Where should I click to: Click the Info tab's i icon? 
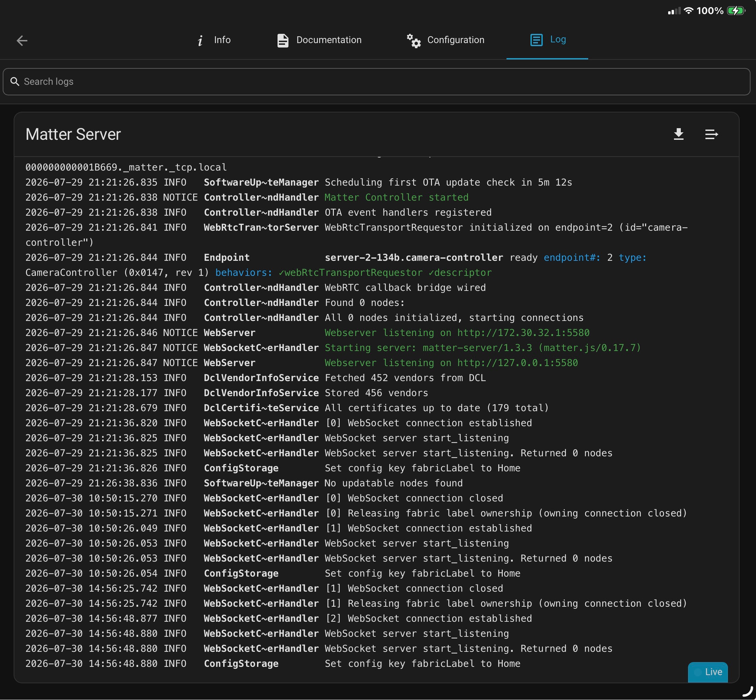click(x=200, y=40)
